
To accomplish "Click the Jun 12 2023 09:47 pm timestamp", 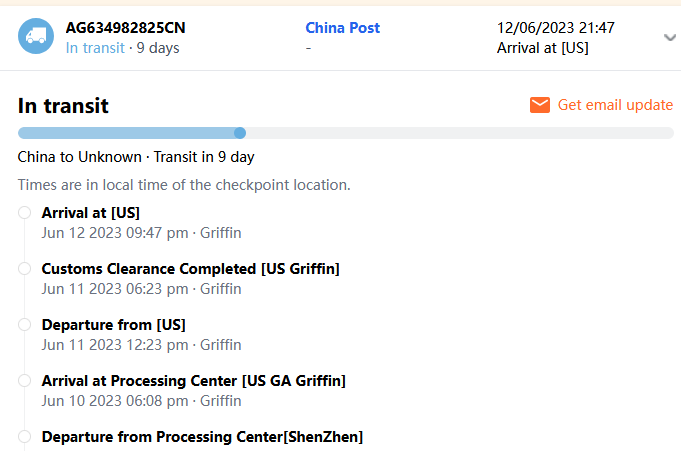I will click(x=115, y=233).
